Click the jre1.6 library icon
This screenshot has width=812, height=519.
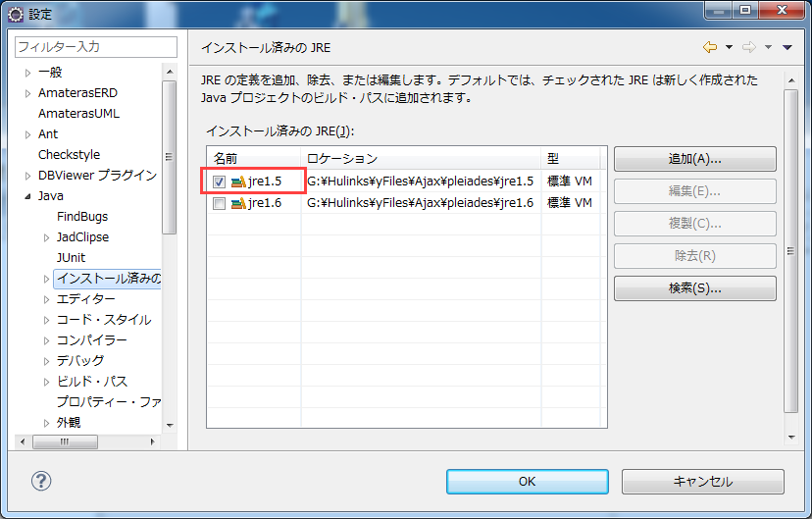click(238, 203)
